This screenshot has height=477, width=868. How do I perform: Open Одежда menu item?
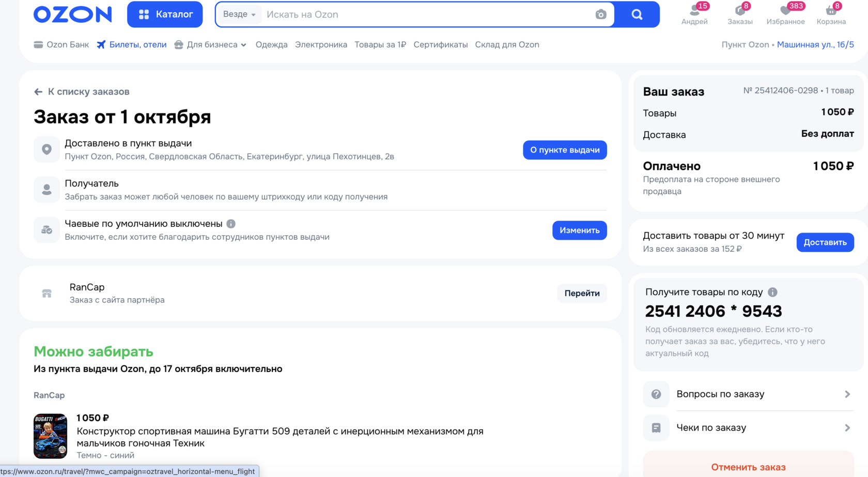(x=271, y=44)
